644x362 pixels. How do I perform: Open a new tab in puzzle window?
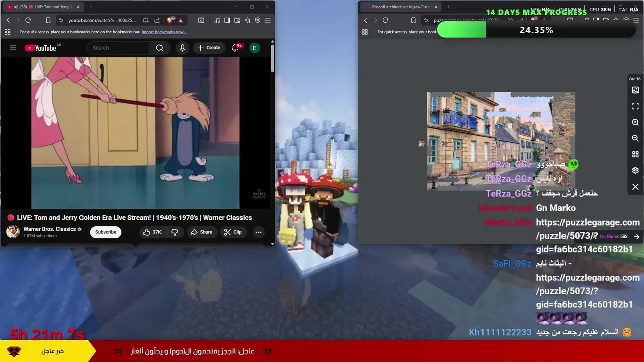point(448,7)
